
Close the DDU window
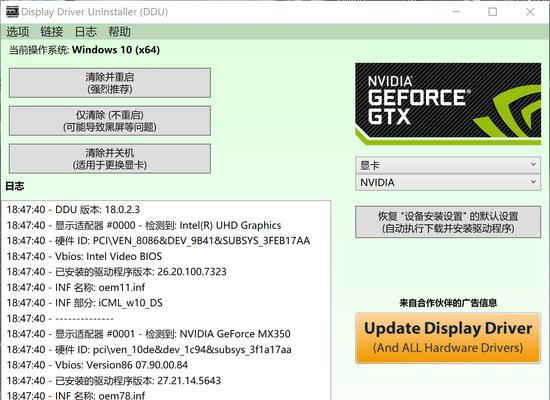[530, 12]
